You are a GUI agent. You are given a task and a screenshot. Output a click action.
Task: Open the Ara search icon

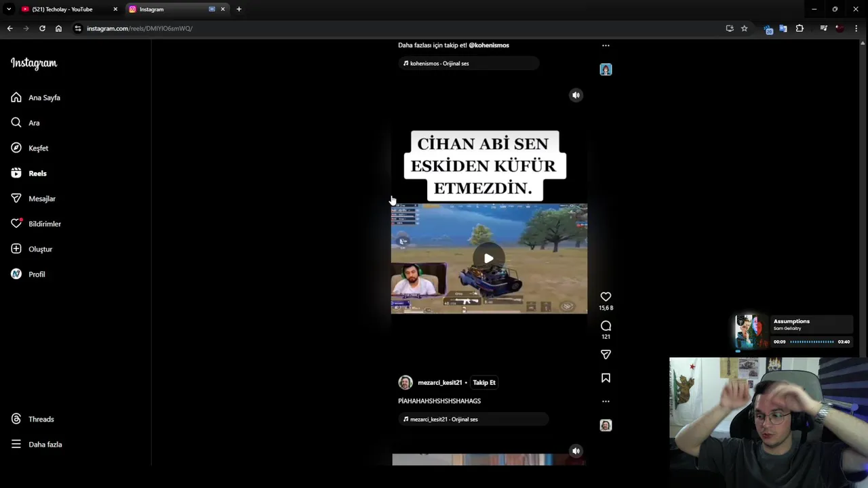coord(16,123)
